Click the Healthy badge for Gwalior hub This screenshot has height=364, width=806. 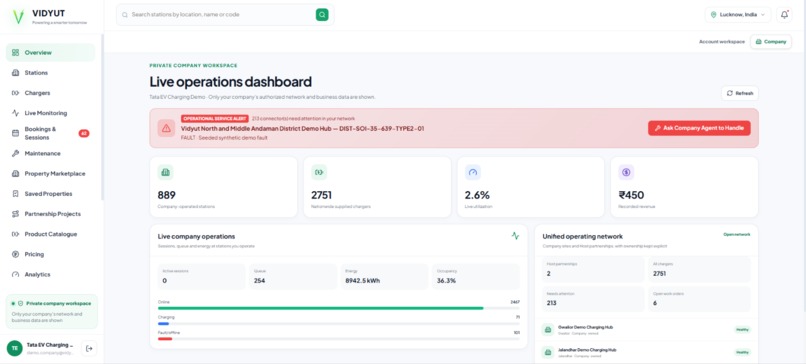[742, 330]
